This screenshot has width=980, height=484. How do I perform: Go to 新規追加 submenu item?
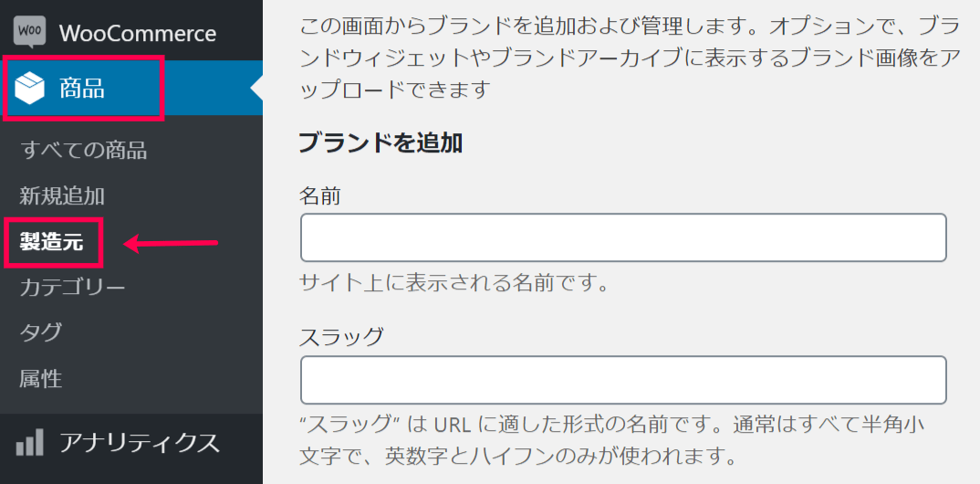pyautogui.click(x=62, y=196)
